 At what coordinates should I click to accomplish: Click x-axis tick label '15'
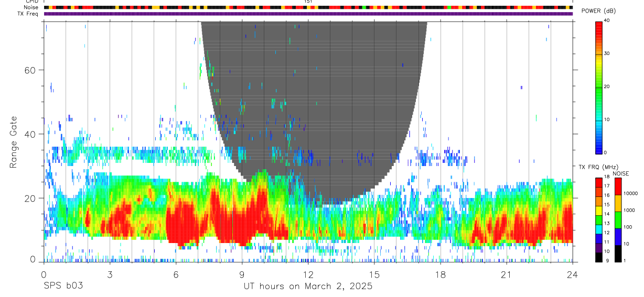[x=374, y=274]
